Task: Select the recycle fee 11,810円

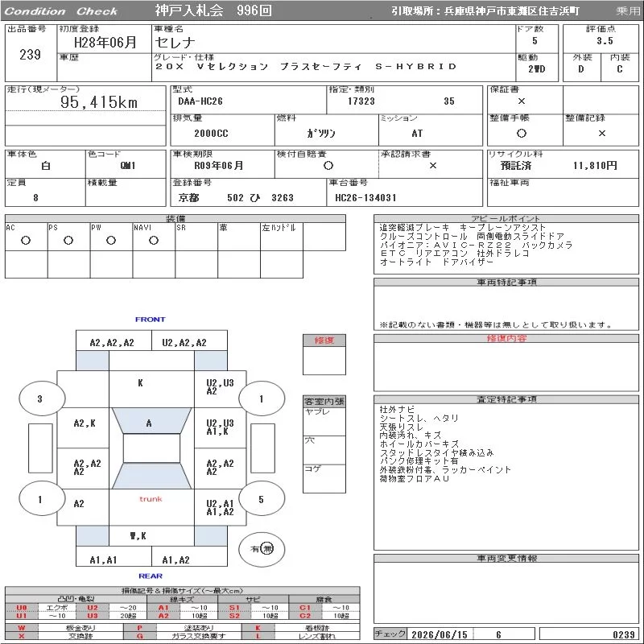Action: (595, 166)
